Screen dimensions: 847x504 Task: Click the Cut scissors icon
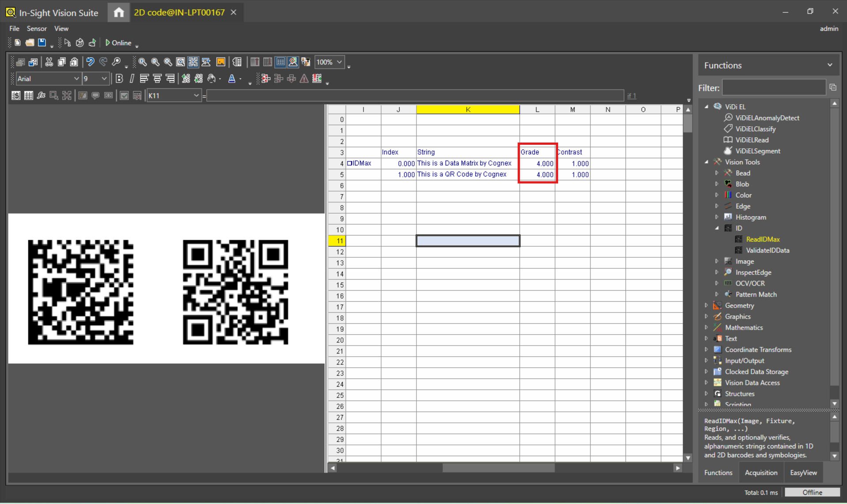click(x=49, y=62)
